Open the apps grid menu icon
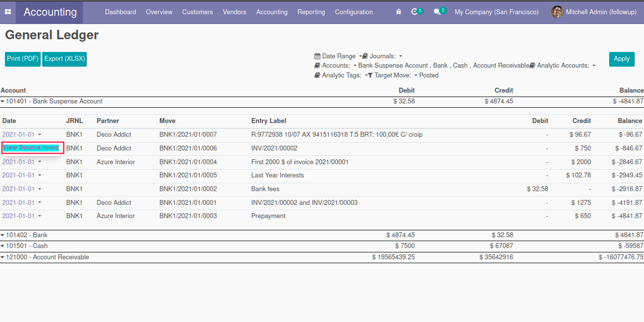644x322 pixels. click(8, 12)
